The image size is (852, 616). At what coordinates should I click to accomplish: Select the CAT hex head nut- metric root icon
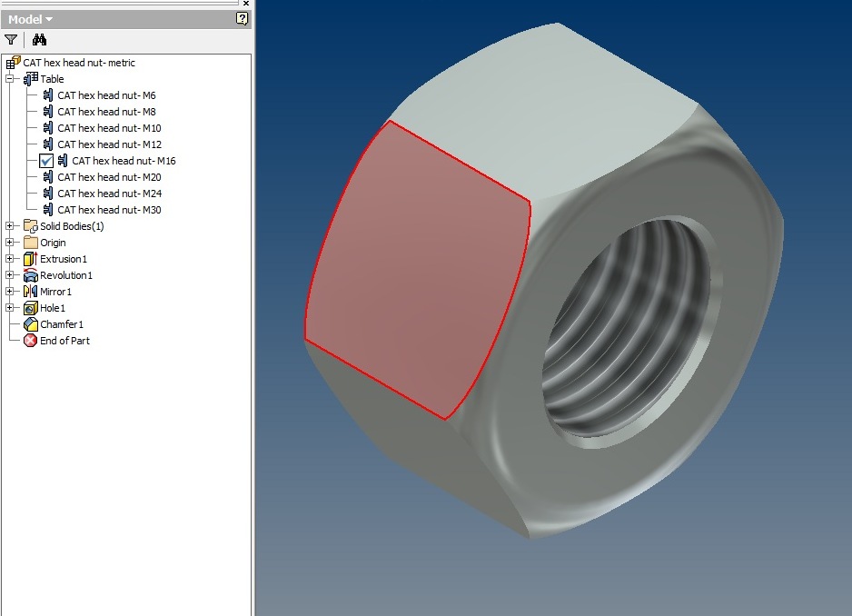click(x=14, y=63)
